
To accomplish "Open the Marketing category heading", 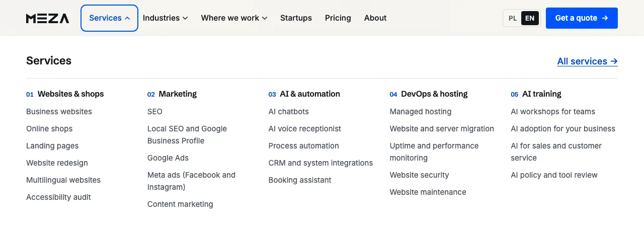I will click(172, 94).
